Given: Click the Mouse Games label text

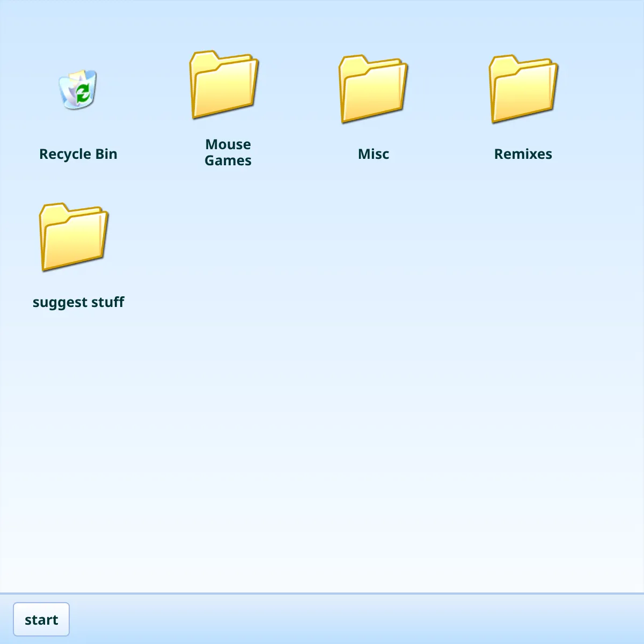Looking at the screenshot, I should pyautogui.click(x=228, y=152).
